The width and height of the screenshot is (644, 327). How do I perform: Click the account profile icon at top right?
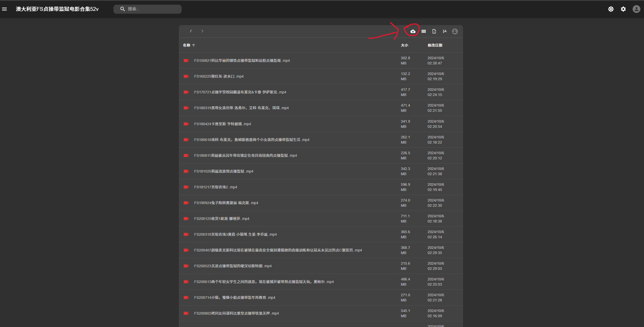(x=636, y=9)
